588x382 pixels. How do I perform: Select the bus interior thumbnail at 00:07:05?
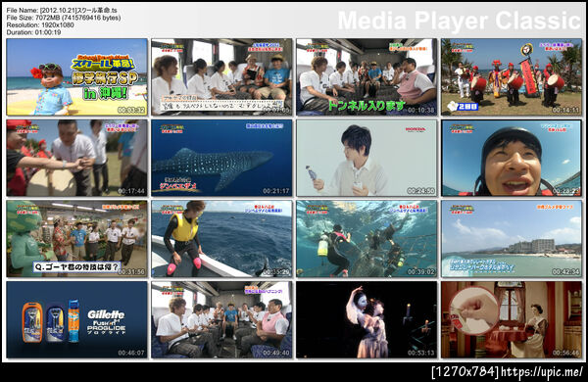tap(221, 76)
